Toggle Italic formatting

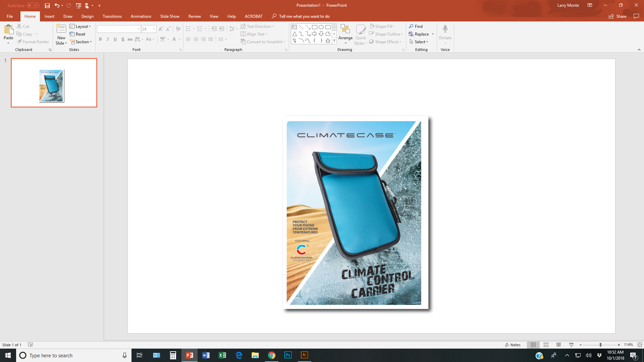[x=108, y=39]
